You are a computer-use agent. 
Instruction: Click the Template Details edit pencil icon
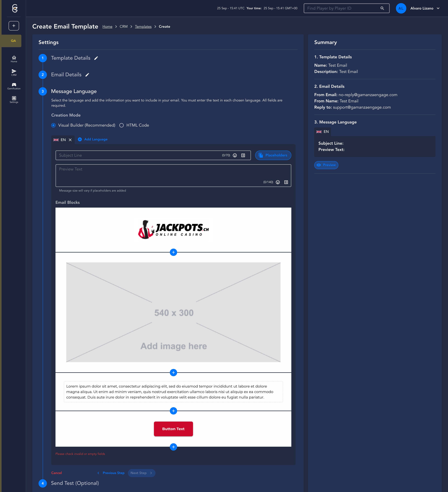[x=96, y=58]
